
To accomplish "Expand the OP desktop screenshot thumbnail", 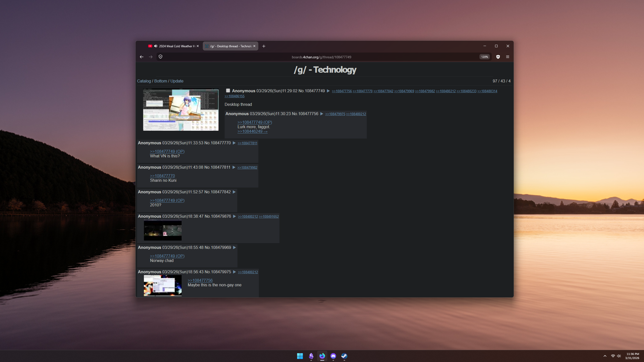I will (x=181, y=110).
